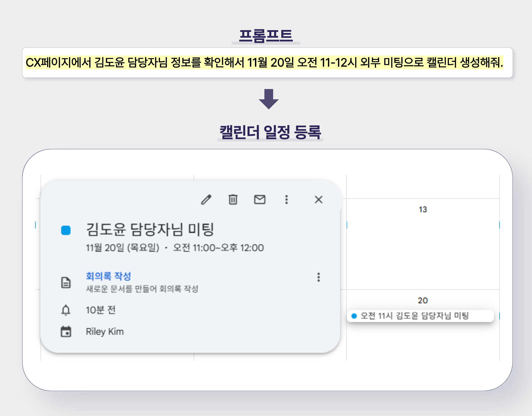This screenshot has width=532, height=416.
Task: Click the trash icon to delete the event
Action: click(233, 199)
